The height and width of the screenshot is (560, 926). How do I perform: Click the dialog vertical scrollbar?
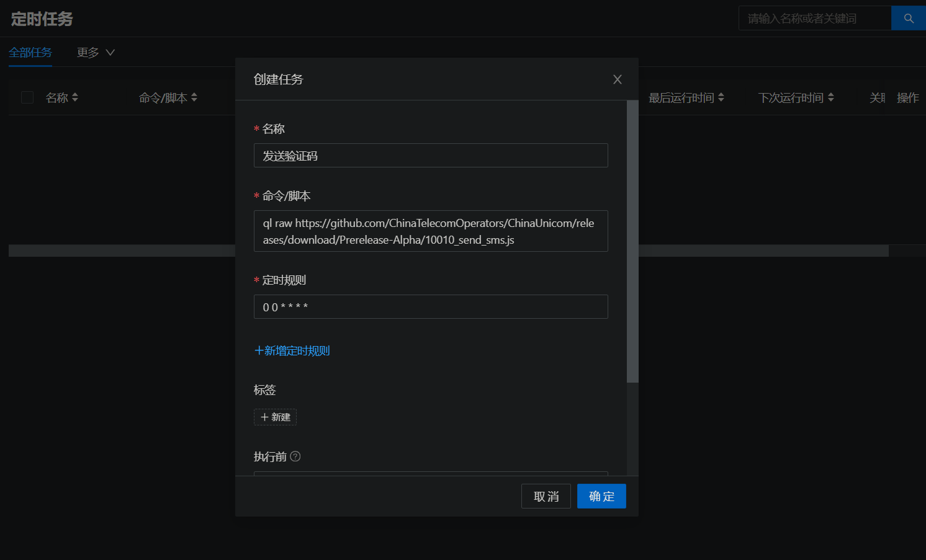coord(632,242)
